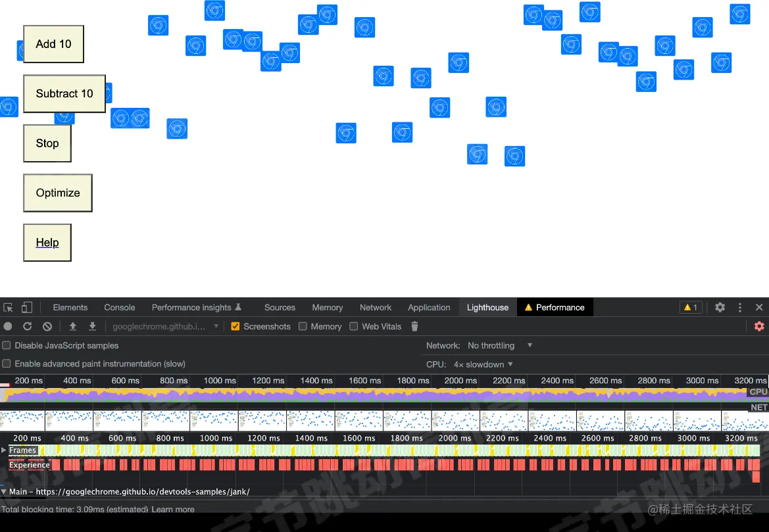Click the 2000 ms marker in the overview ruler
Screen dimensions: 769x532
tap(460, 381)
